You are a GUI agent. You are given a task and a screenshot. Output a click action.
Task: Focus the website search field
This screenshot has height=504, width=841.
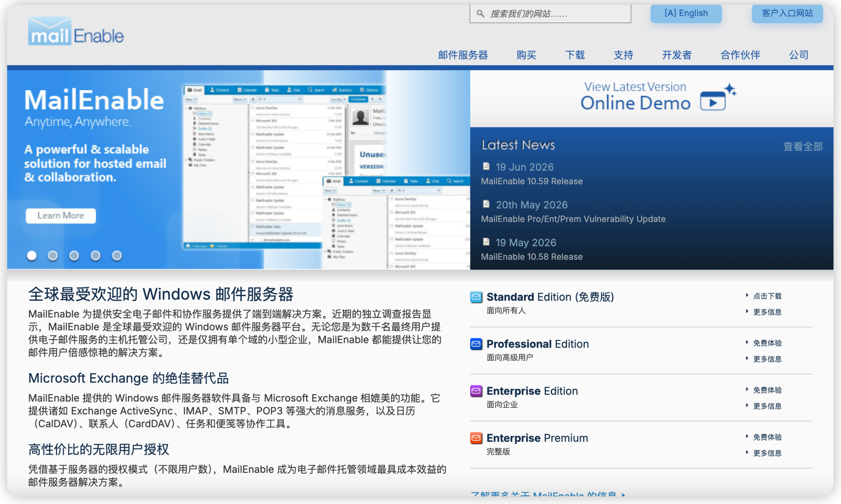click(x=550, y=14)
